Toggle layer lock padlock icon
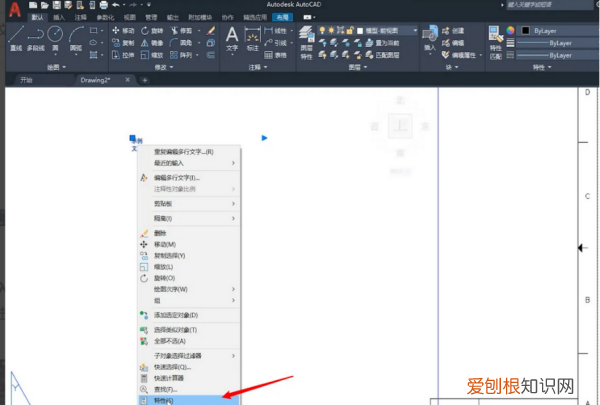The image size is (600, 405). (349, 30)
